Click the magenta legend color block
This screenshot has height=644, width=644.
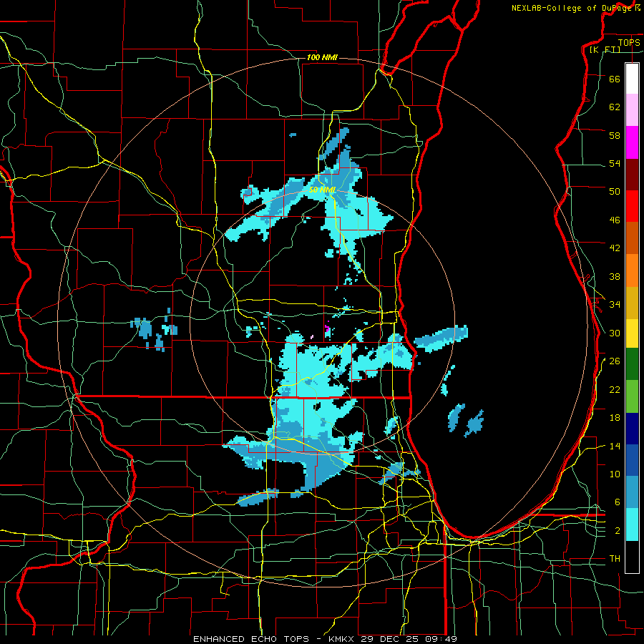pos(632,142)
